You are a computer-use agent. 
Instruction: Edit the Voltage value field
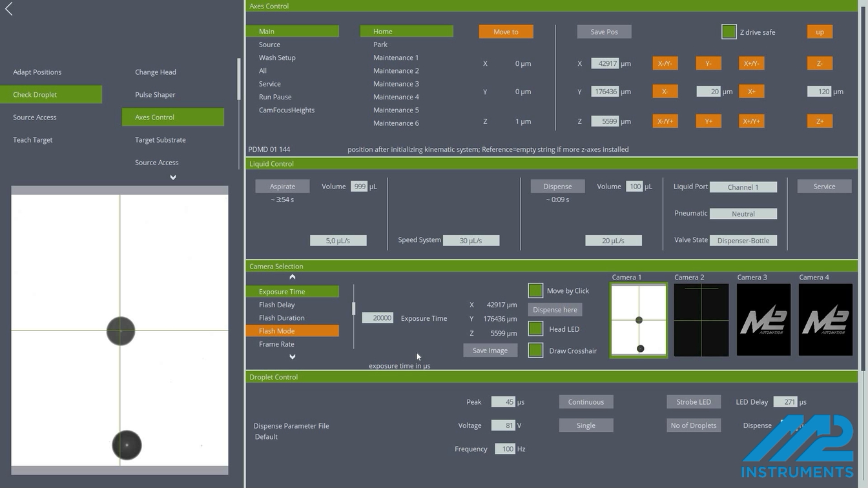pyautogui.click(x=503, y=425)
